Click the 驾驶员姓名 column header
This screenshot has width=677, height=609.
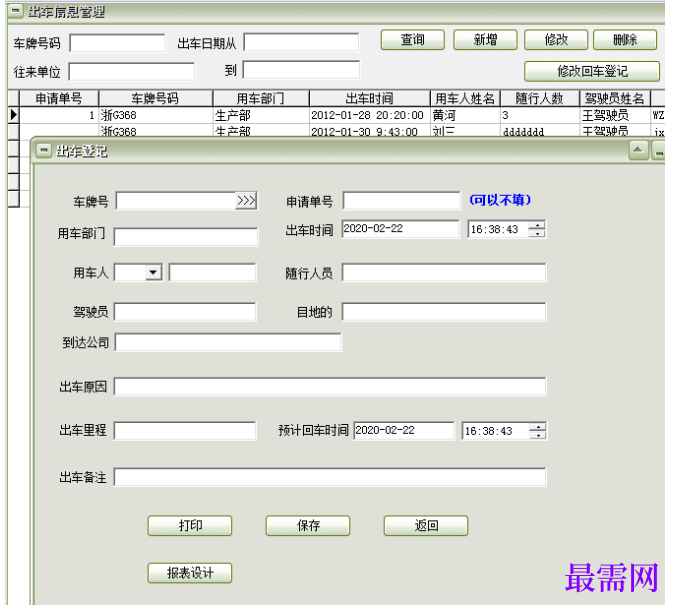click(x=614, y=98)
